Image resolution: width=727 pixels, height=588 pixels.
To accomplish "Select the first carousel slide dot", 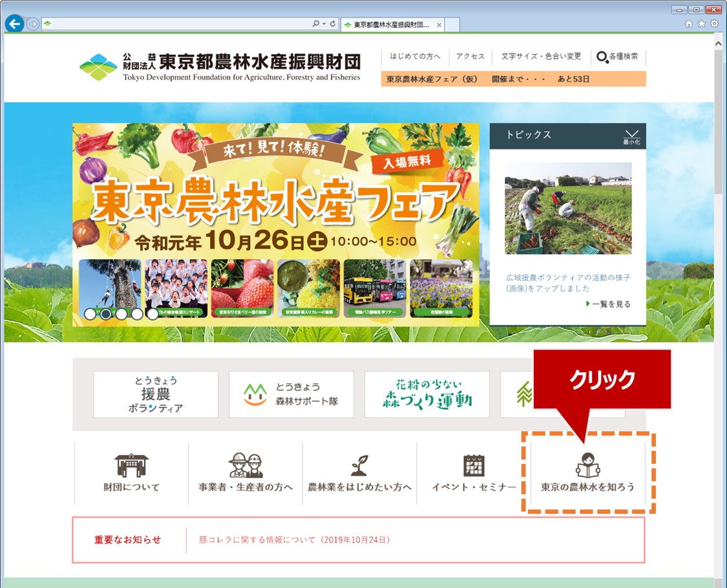I will pos(90,314).
